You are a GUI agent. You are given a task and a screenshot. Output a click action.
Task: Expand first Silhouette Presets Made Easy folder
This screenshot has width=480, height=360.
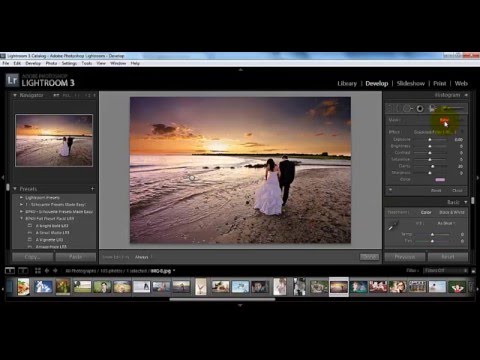[21, 204]
